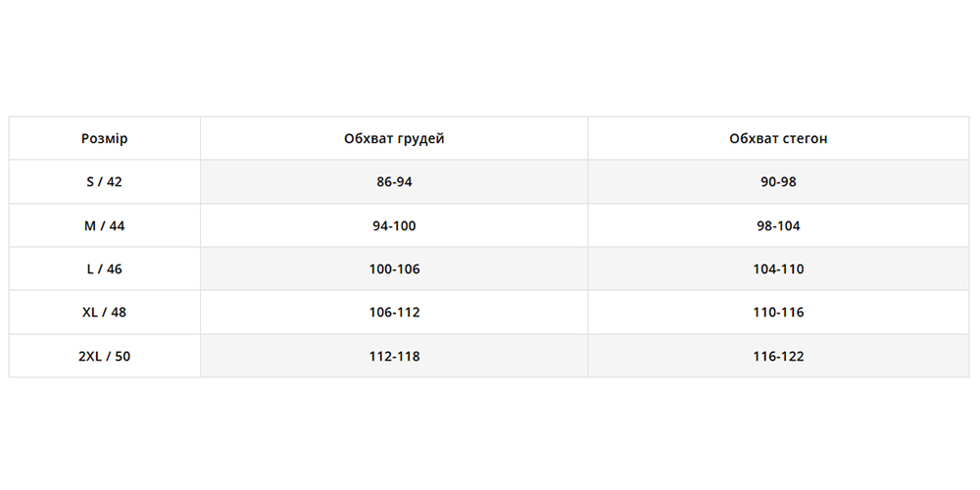
Task: Select the L / 46 size cell
Action: (104, 269)
